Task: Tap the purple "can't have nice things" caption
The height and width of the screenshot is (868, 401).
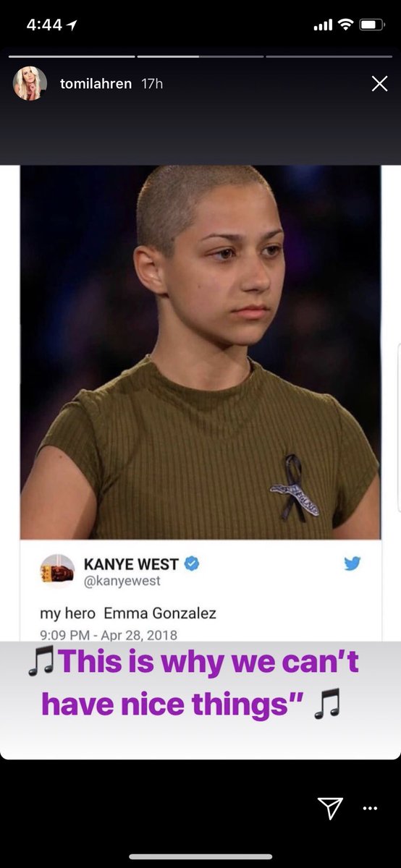Action: tap(193, 682)
